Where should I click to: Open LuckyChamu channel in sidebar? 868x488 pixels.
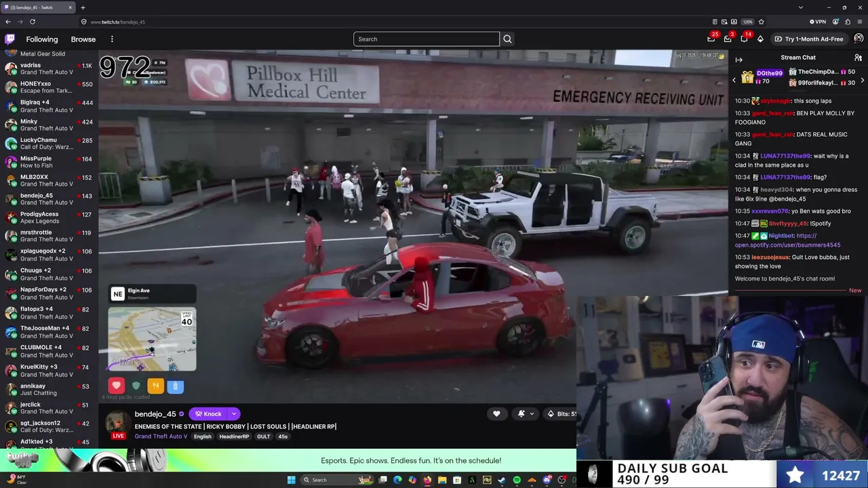[x=47, y=144]
